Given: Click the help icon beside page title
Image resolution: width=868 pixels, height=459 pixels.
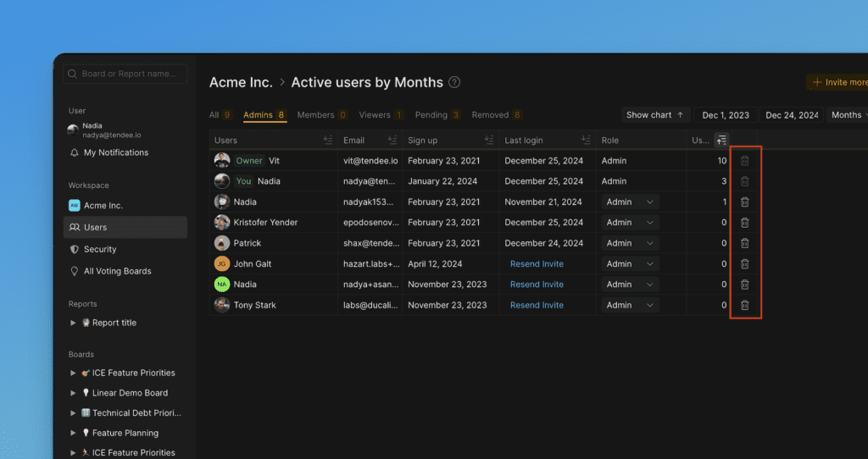Looking at the screenshot, I should pos(454,82).
